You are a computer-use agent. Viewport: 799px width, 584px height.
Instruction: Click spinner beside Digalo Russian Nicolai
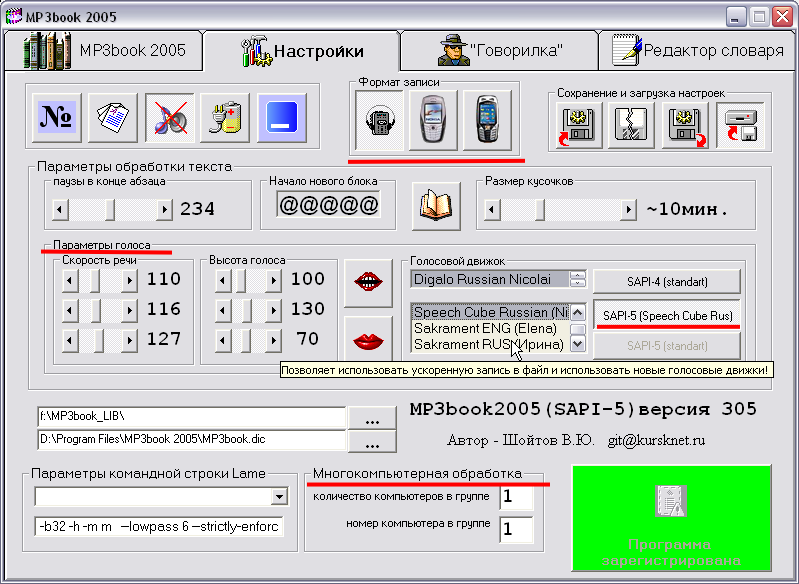pos(578,279)
